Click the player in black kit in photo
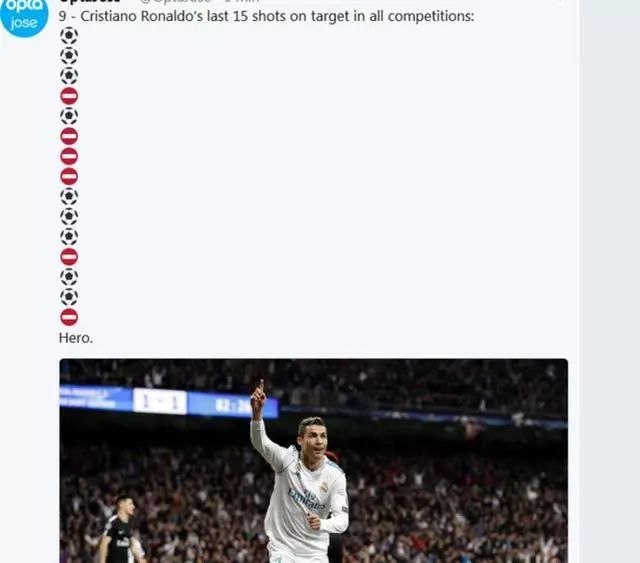This screenshot has height=563, width=640. click(122, 530)
